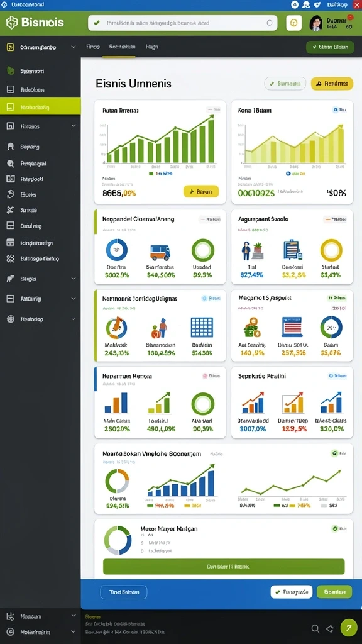362x644 pixels.
Task: Expand the Nisaiodop sidebar section chevron
Action: (x=74, y=319)
